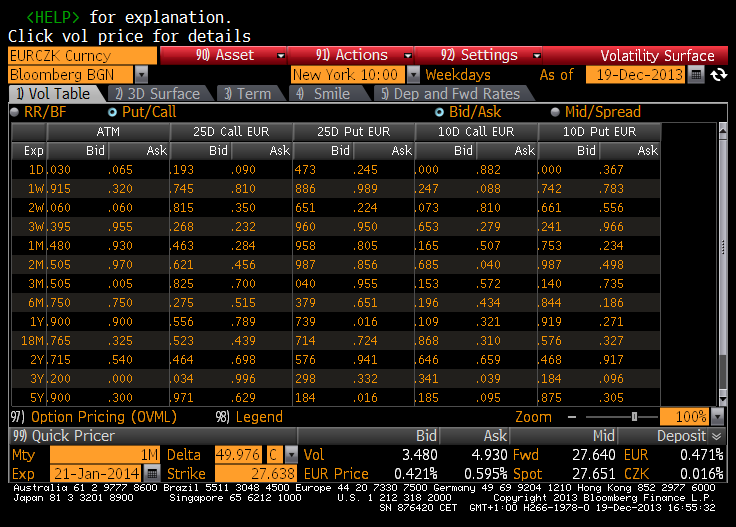Click the green <HELP> text
Screen dimensions: 736x527
pyautogui.click(x=53, y=17)
